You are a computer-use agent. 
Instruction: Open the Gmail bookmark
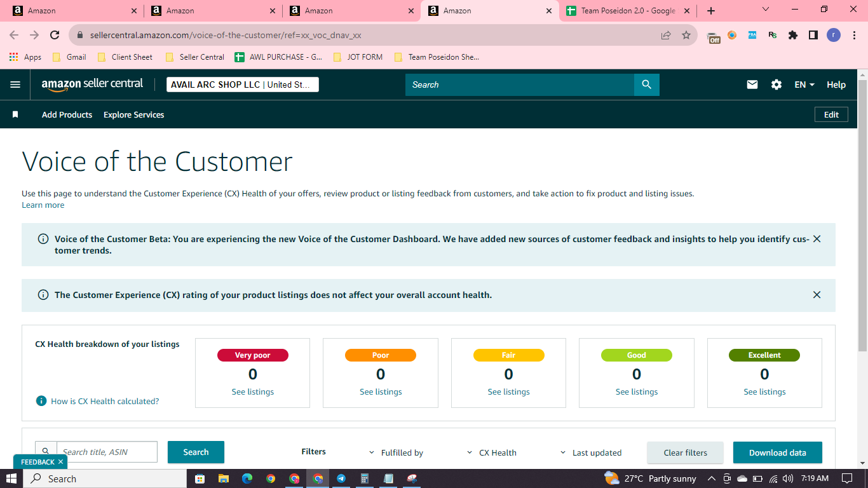click(69, 57)
